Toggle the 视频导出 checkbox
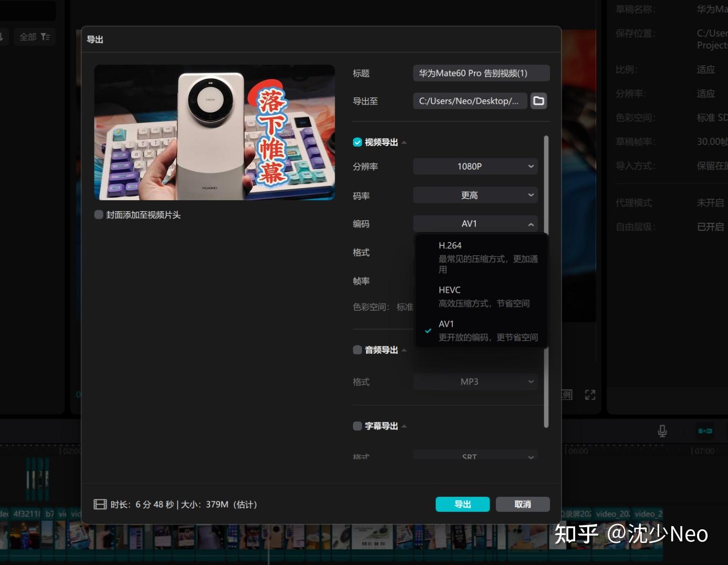The image size is (728, 565). pos(357,142)
